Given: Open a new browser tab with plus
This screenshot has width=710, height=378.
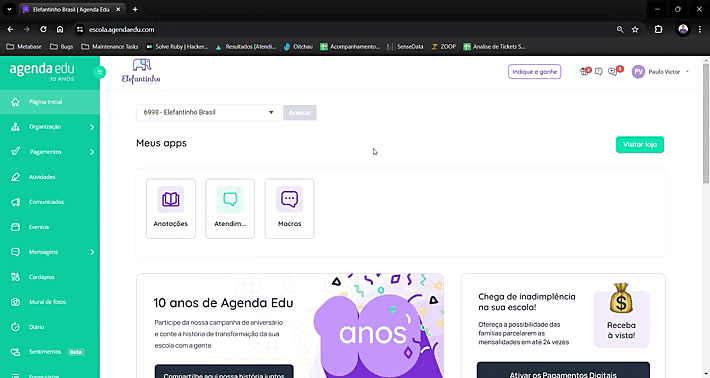Looking at the screenshot, I should tap(135, 9).
